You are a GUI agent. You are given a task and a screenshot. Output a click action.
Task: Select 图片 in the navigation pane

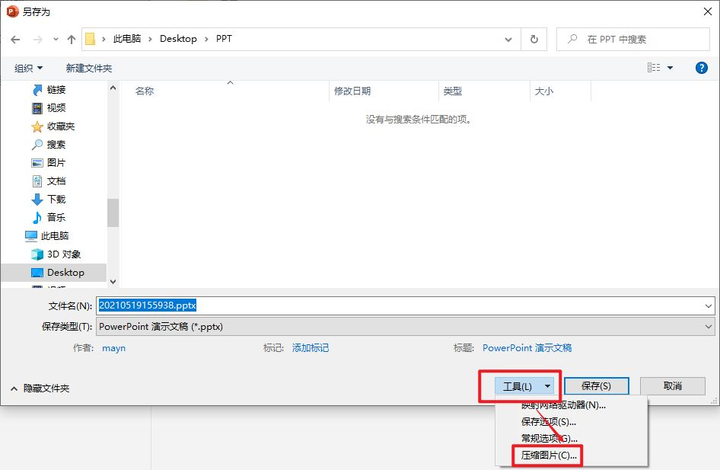pyautogui.click(x=55, y=163)
